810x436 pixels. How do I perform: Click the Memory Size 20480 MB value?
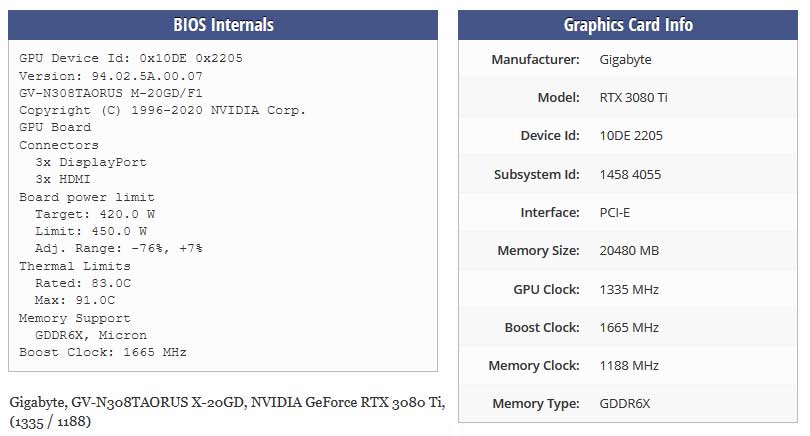tap(629, 251)
